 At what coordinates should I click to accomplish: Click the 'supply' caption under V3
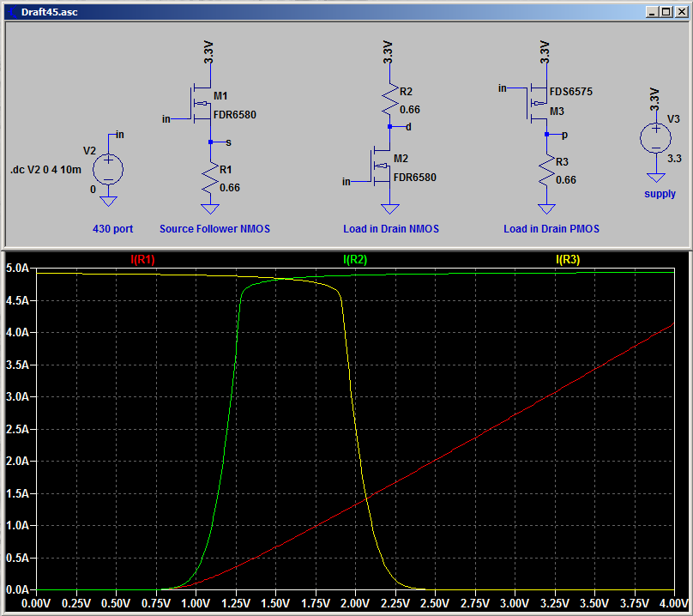[x=660, y=194]
